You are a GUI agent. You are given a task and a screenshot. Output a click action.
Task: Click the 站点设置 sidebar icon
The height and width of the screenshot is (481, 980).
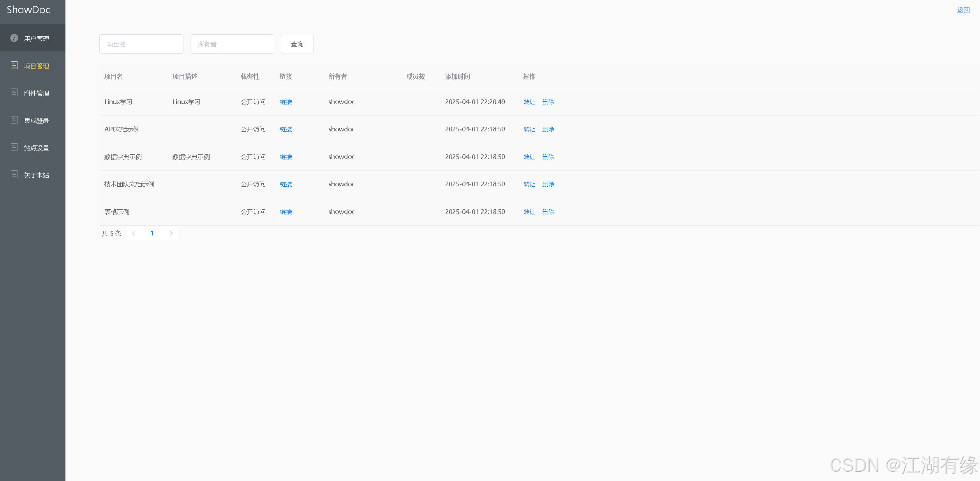(14, 147)
